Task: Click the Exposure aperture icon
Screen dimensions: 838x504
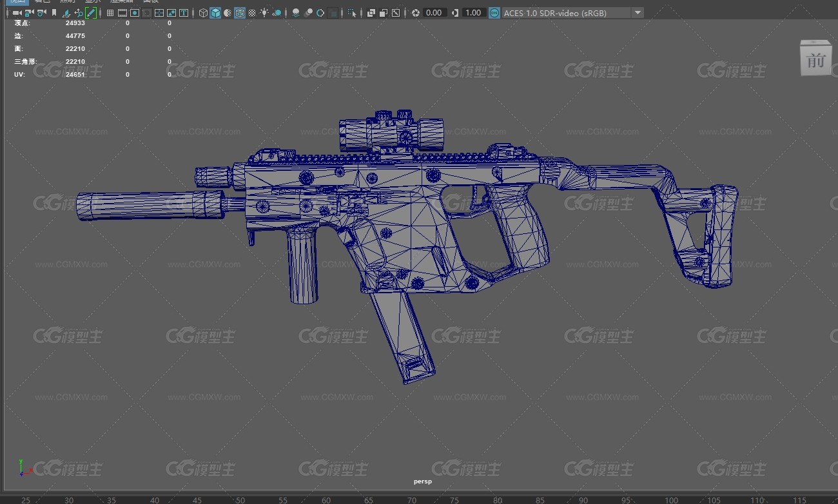Action: tap(416, 13)
